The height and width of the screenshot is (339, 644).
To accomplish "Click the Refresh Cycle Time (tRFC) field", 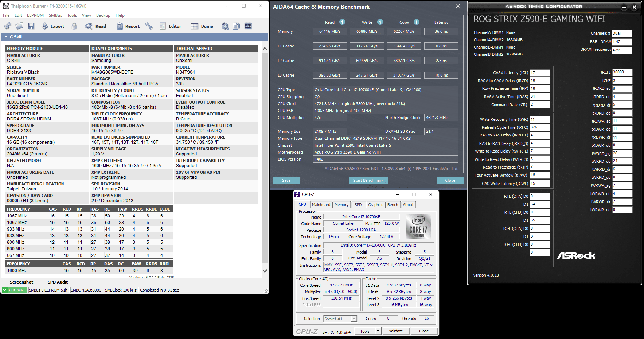I will [x=540, y=127].
